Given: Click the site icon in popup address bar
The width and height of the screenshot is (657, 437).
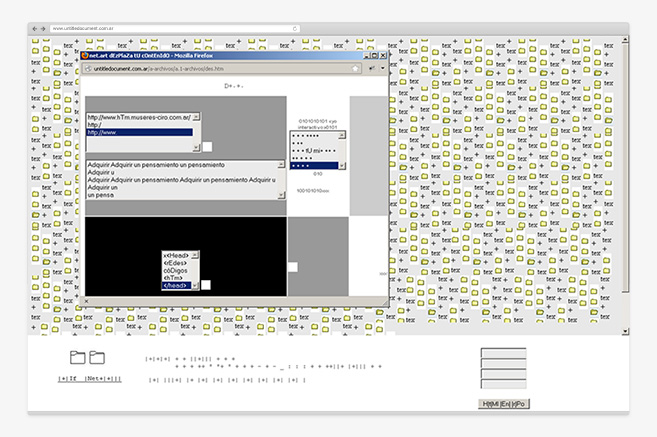Looking at the screenshot, I should (87, 69).
